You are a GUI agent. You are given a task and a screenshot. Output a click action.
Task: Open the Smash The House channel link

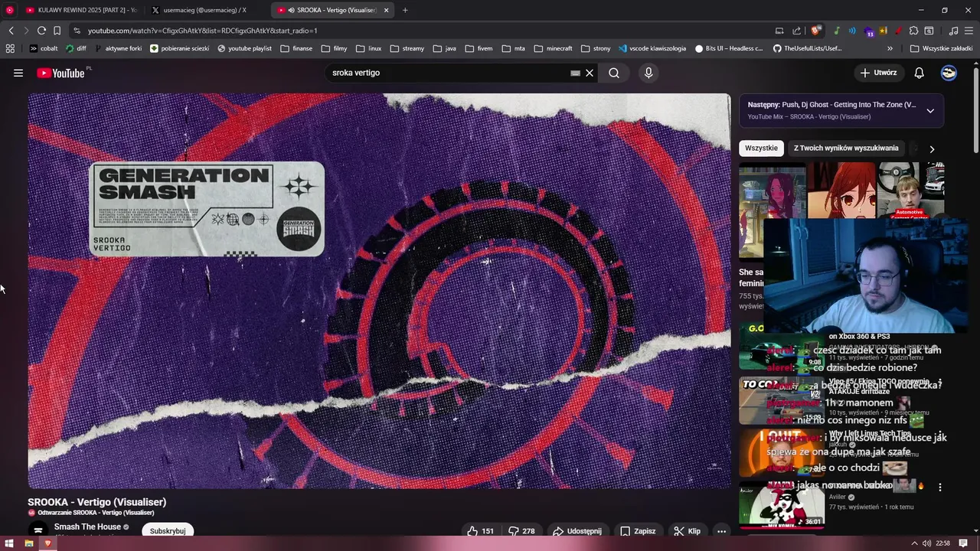[x=87, y=527]
